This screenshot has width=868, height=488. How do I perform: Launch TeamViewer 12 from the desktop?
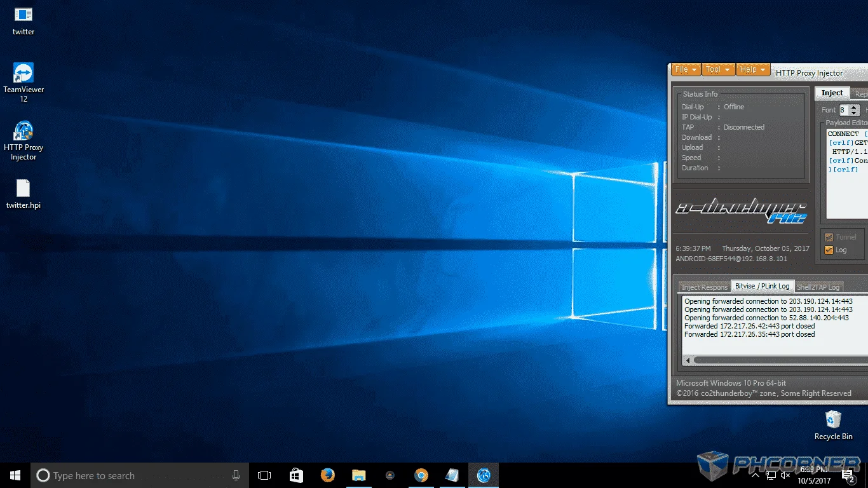pos(24,83)
